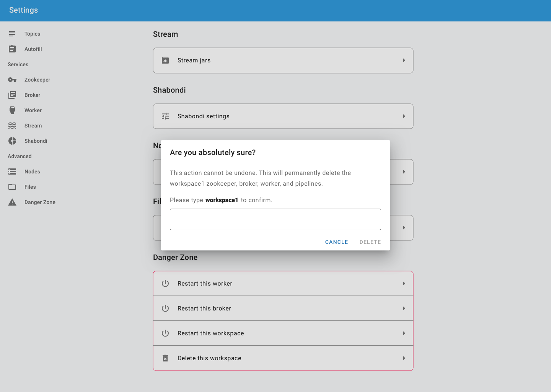Go to Stream sidebar item

coord(33,126)
